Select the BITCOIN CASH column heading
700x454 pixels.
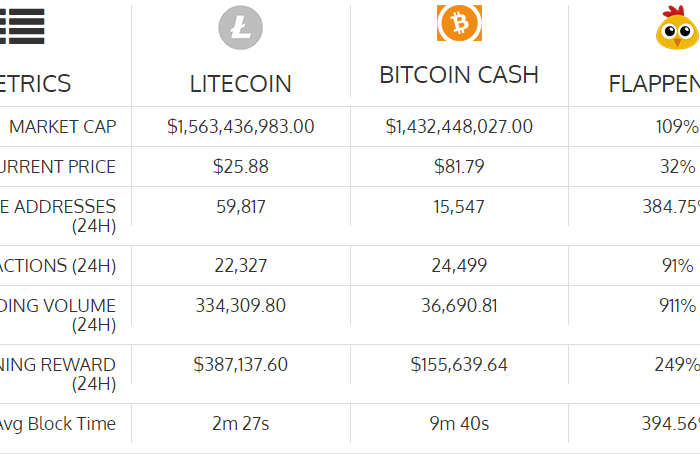[459, 75]
